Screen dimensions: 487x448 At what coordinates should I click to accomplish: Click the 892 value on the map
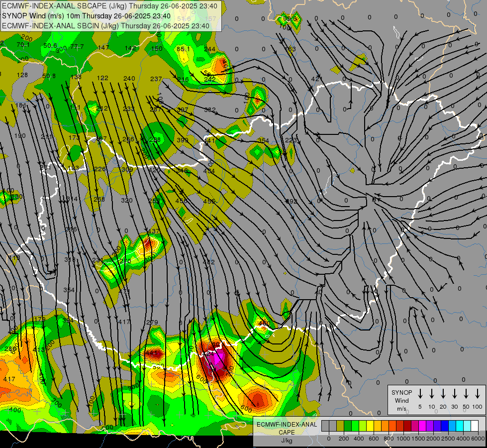point(292,201)
